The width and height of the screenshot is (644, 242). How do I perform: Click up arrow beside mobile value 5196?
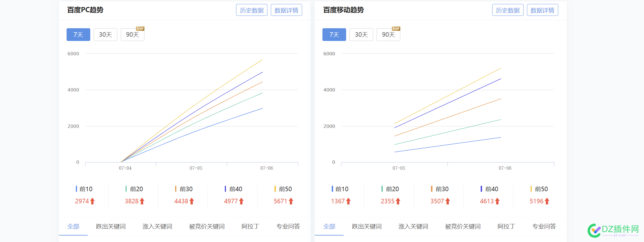(547, 201)
